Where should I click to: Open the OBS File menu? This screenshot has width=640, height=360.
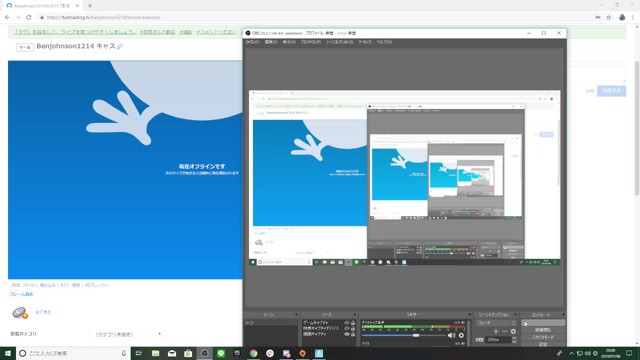point(252,42)
